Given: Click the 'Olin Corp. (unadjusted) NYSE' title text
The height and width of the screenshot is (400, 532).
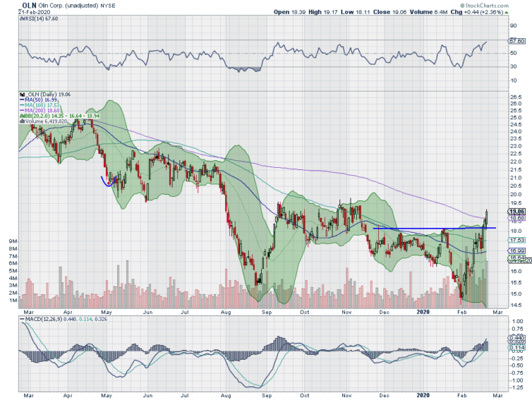Looking at the screenshot, I should [x=77, y=6].
